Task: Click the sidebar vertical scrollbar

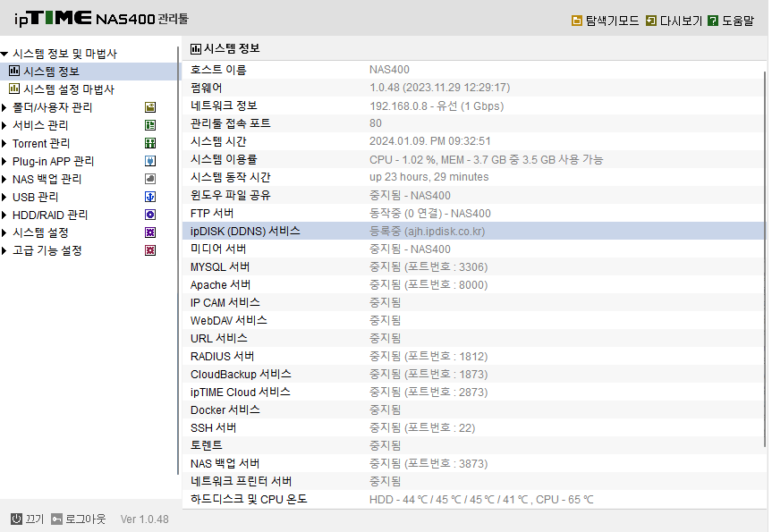Action: pos(178,261)
